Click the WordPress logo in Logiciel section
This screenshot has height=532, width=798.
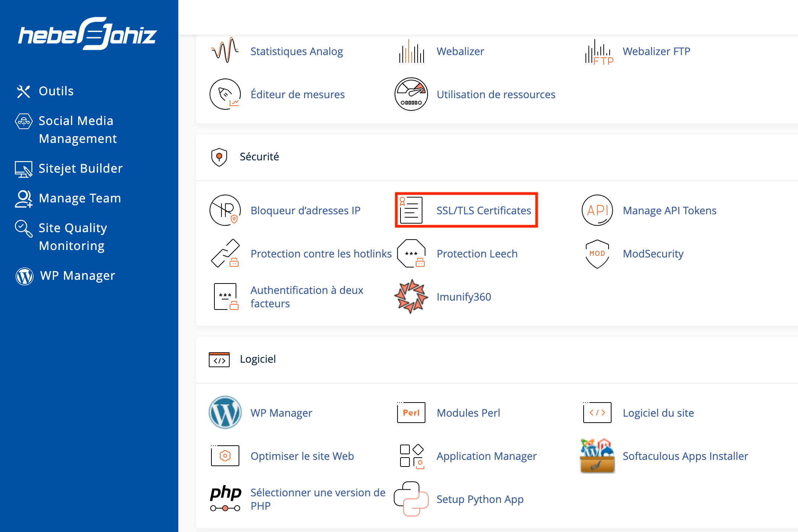225,412
